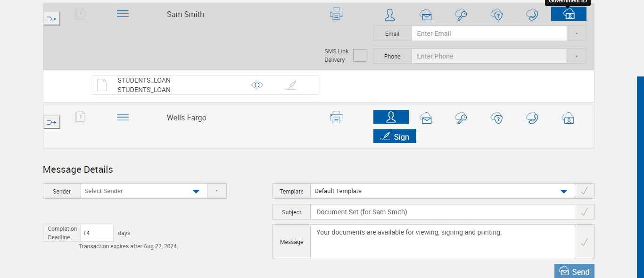
Task: Click the Subject text field
Action: tap(442, 212)
